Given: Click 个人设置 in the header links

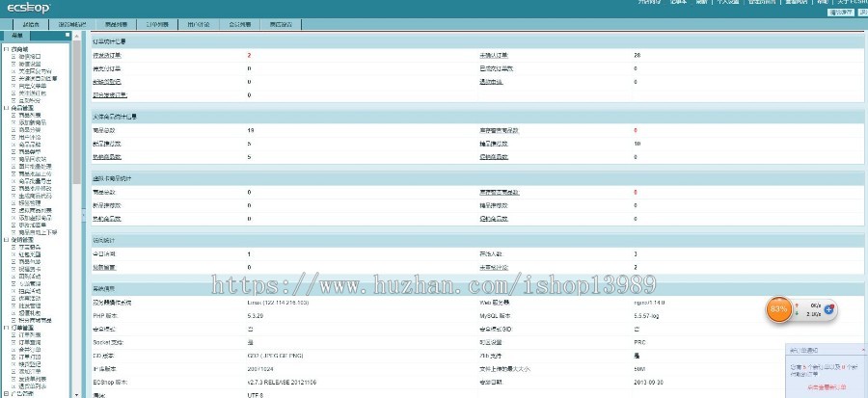Looking at the screenshot, I should click(727, 2).
